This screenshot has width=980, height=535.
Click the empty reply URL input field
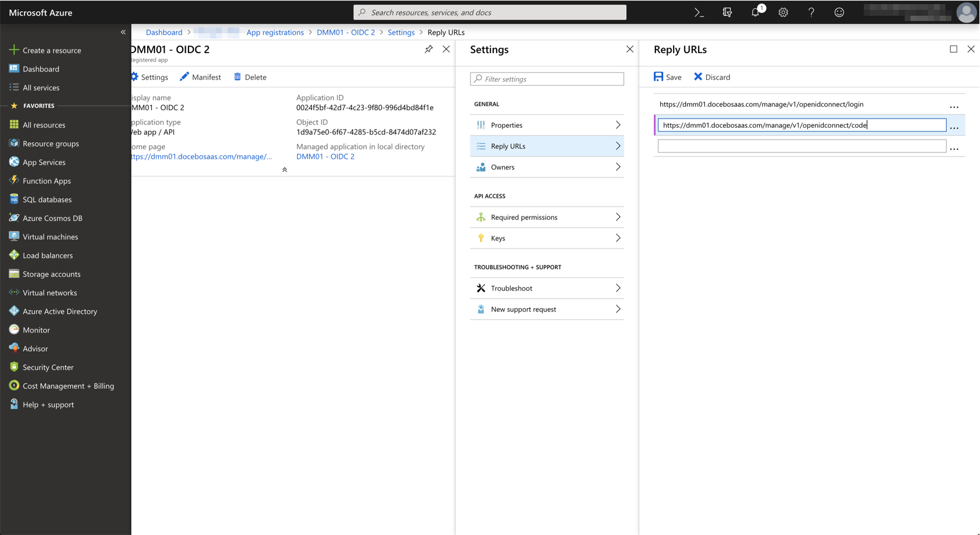point(801,146)
